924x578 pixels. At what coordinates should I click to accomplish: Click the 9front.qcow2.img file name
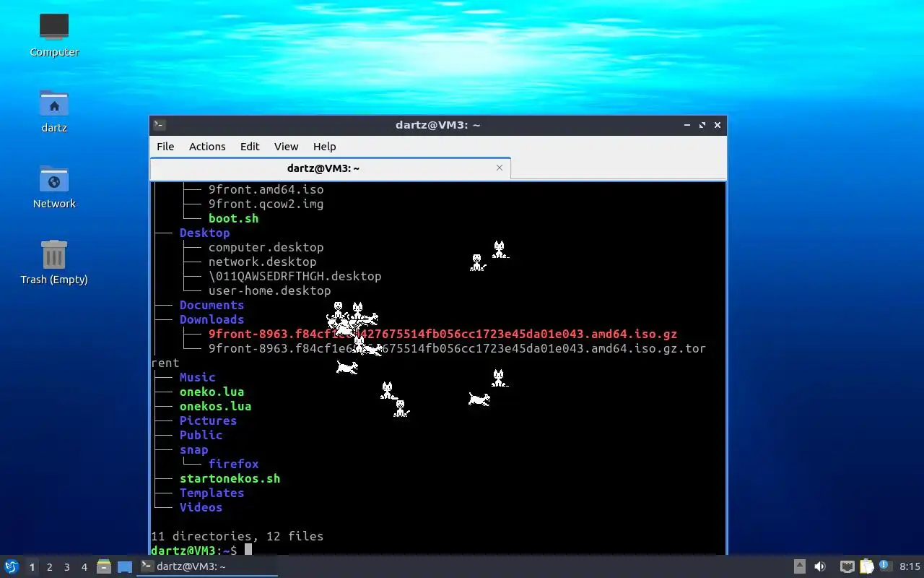266,204
